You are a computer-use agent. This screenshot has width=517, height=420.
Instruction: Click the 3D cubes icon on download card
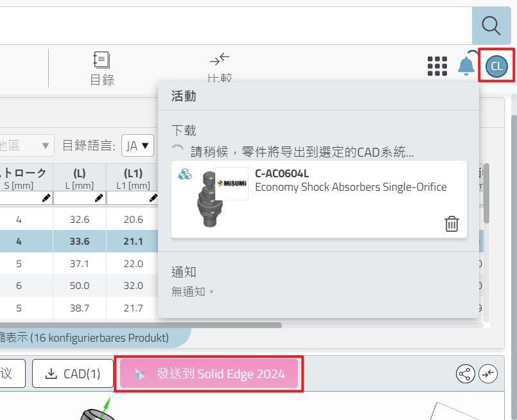(x=185, y=174)
